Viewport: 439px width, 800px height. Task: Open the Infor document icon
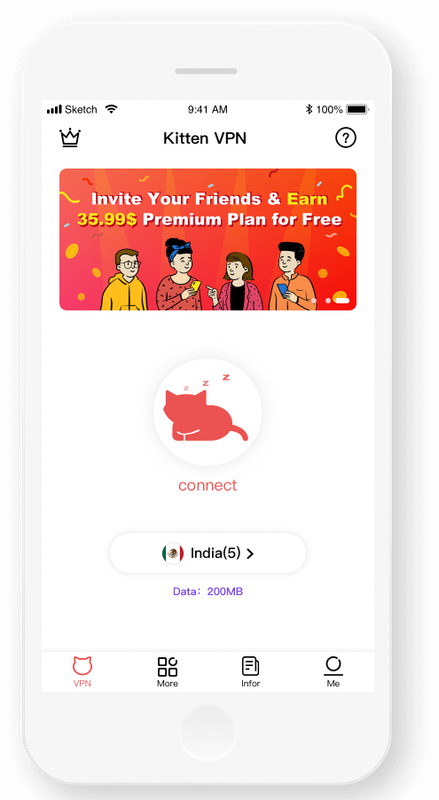tap(251, 672)
